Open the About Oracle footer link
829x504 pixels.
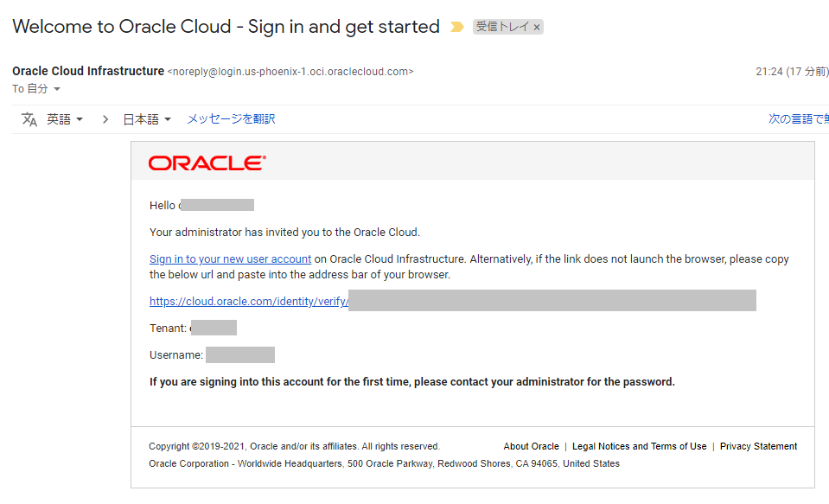pyautogui.click(x=531, y=446)
